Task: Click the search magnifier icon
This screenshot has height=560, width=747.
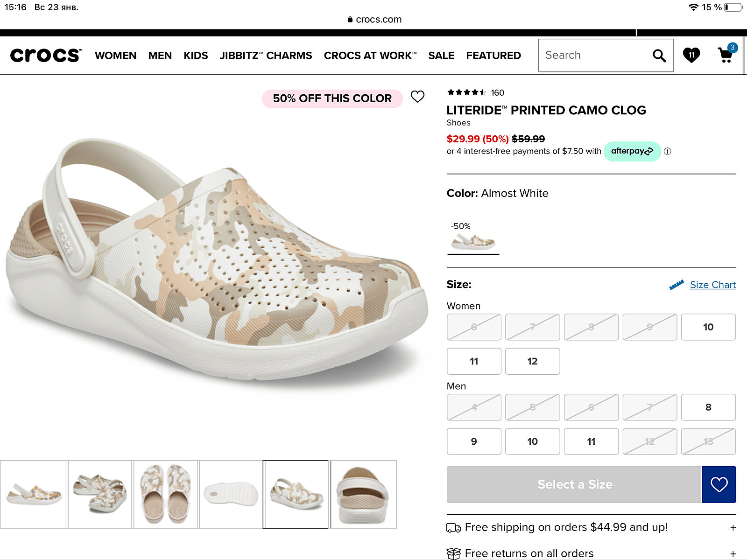Action: [x=659, y=56]
